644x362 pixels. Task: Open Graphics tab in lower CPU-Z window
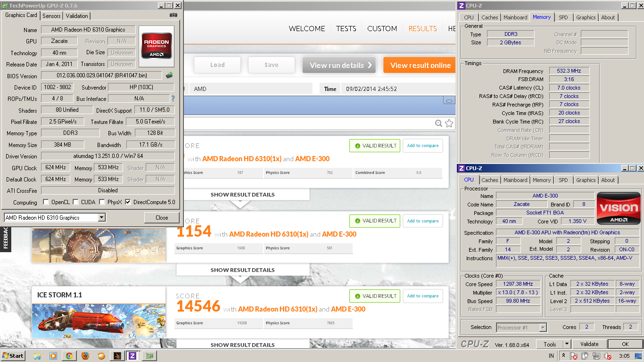(586, 180)
